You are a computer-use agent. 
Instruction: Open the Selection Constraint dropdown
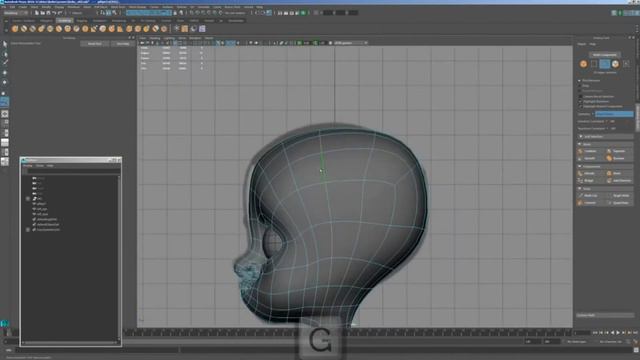(612, 121)
